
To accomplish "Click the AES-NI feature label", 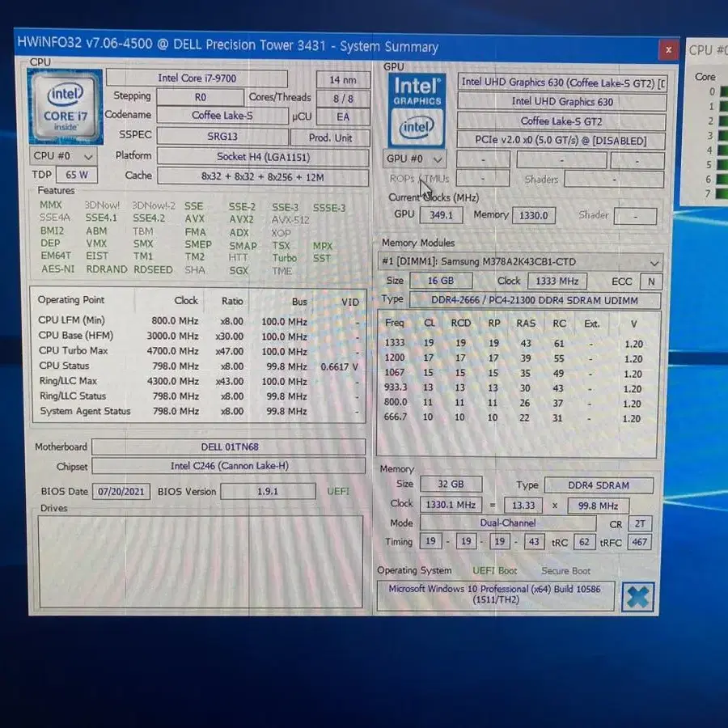I will pos(58,269).
